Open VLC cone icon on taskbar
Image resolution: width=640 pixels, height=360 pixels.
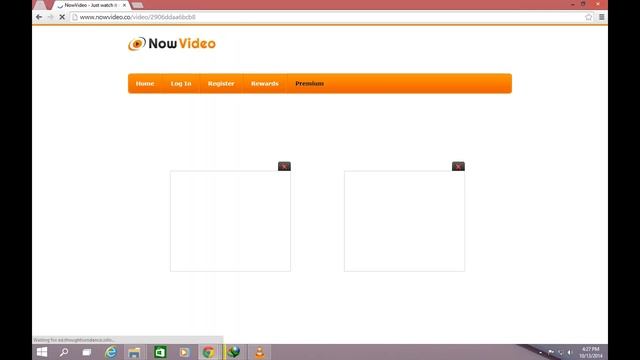tap(259, 352)
